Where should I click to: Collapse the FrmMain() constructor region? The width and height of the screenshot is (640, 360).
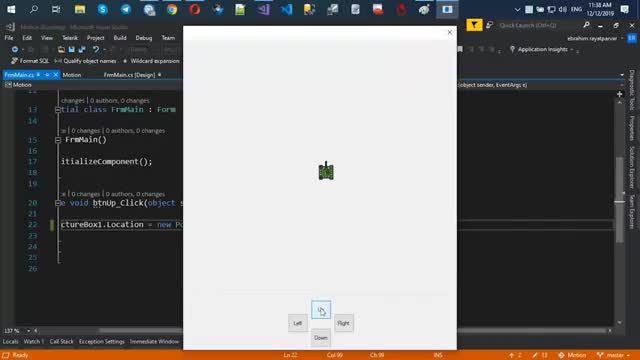pos(58,140)
